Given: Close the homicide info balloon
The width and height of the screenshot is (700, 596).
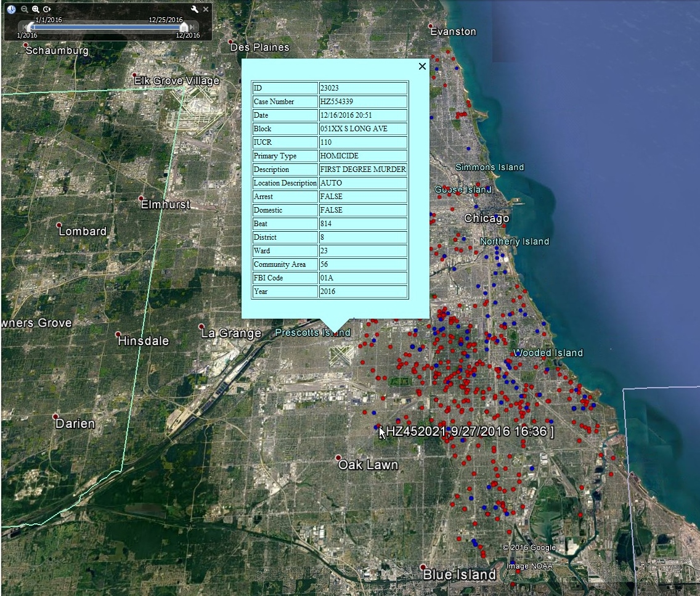Looking at the screenshot, I should (x=422, y=66).
